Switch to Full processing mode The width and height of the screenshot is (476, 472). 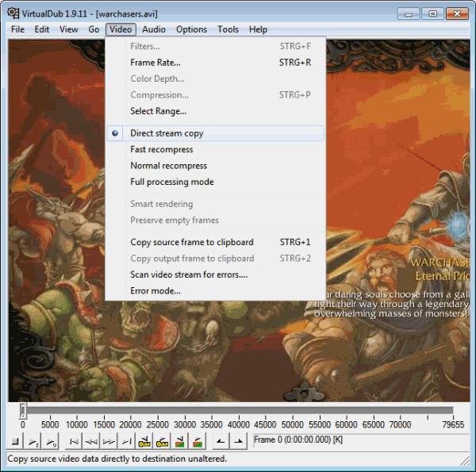[x=171, y=182]
